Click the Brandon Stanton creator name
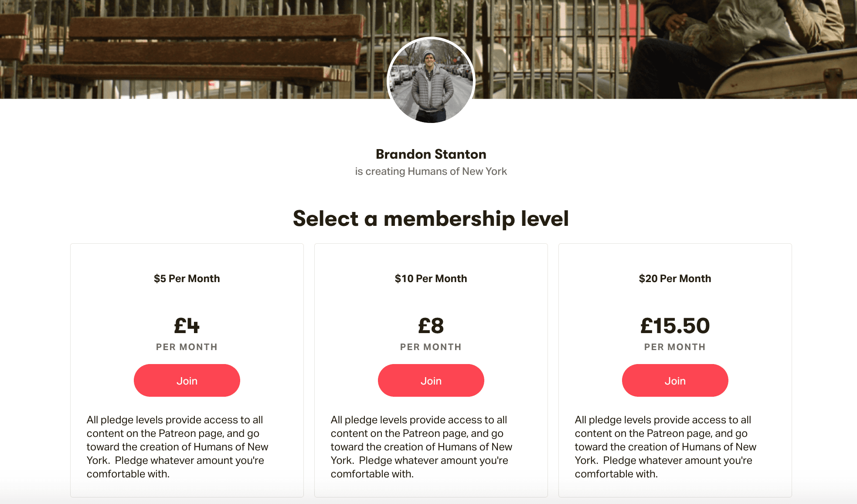857x504 pixels. tap(431, 154)
